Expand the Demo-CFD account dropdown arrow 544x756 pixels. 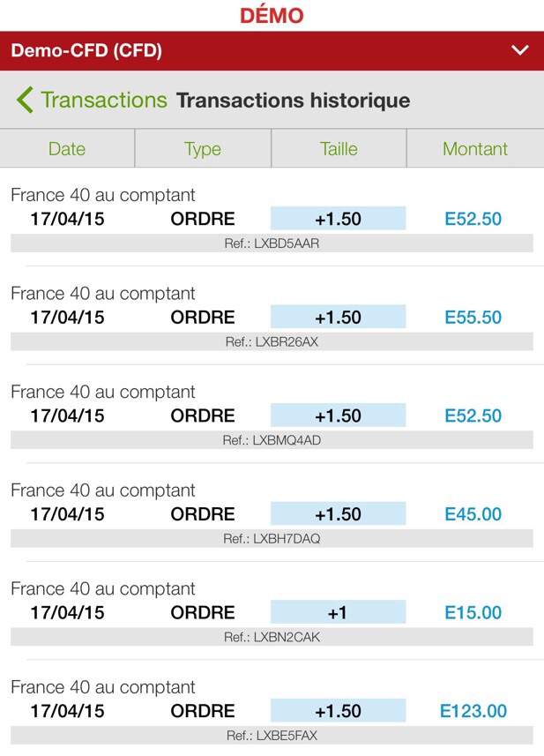coord(520,50)
